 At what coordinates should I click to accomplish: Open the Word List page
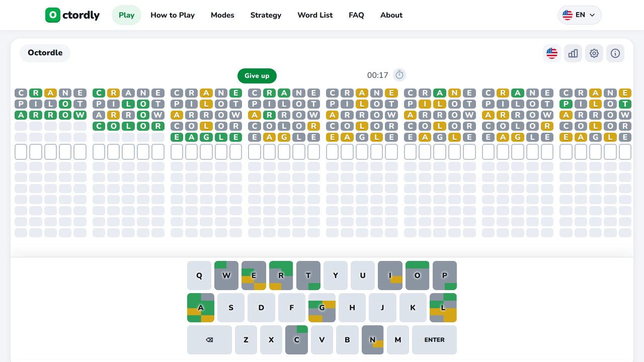pos(315,15)
